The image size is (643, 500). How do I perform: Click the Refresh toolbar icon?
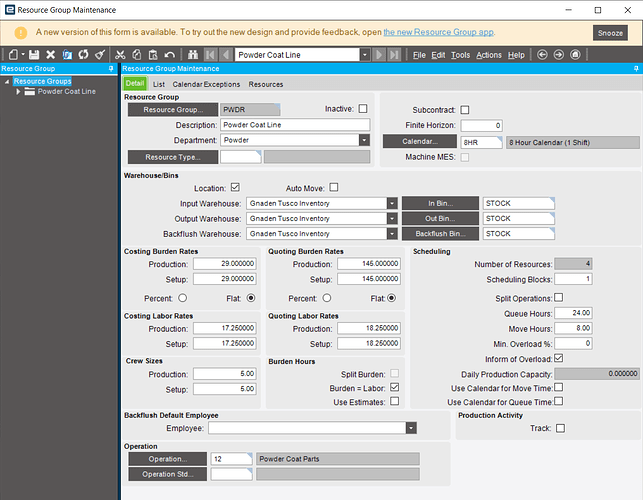coord(84,54)
